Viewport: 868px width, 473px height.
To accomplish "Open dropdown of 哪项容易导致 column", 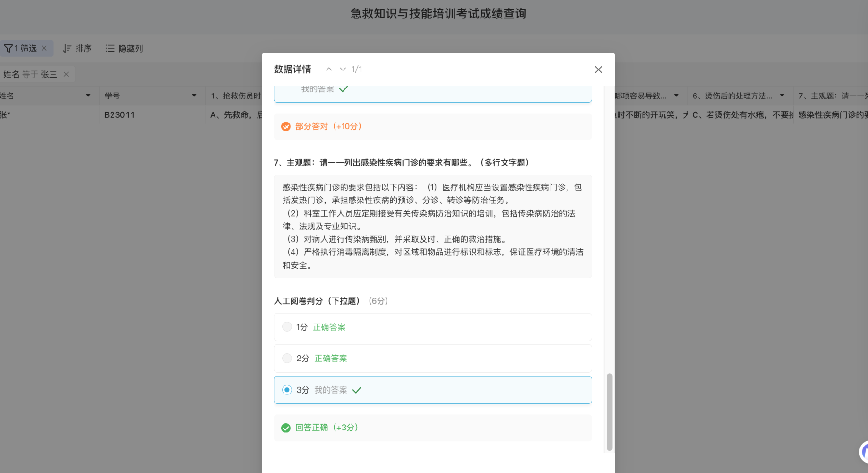I will coord(676,96).
